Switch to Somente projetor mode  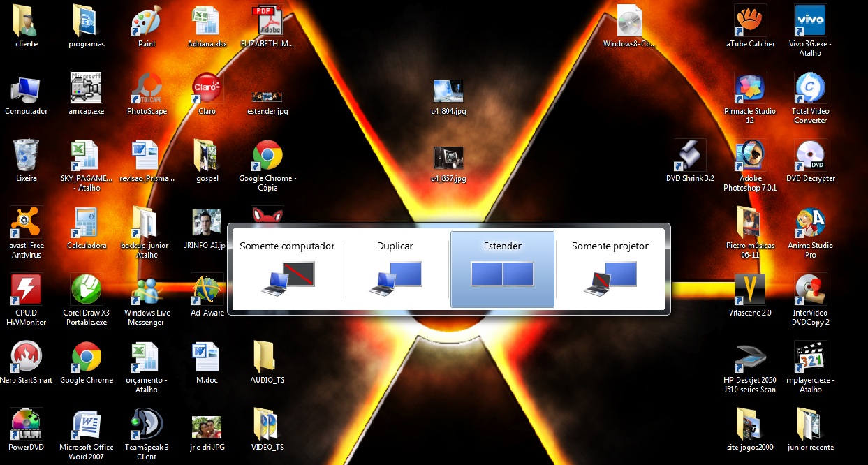pos(610,269)
